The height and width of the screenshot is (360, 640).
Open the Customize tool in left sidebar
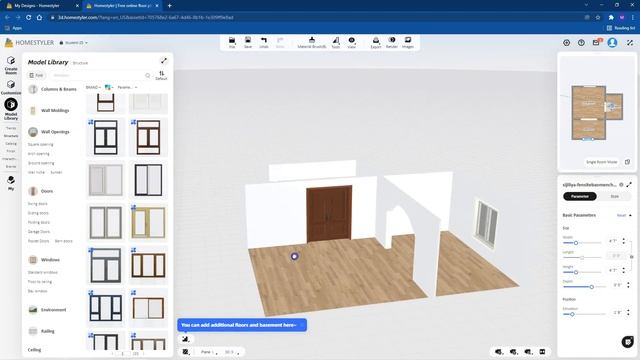pyautogui.click(x=11, y=87)
